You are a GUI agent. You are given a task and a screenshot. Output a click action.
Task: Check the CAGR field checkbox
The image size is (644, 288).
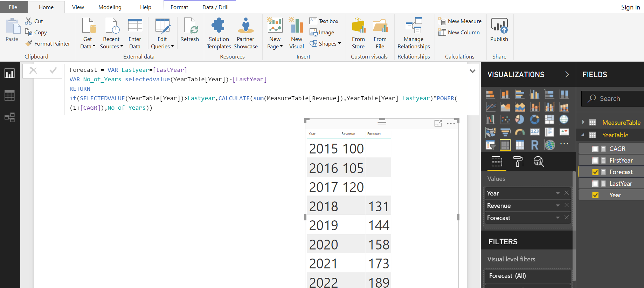[x=595, y=149]
